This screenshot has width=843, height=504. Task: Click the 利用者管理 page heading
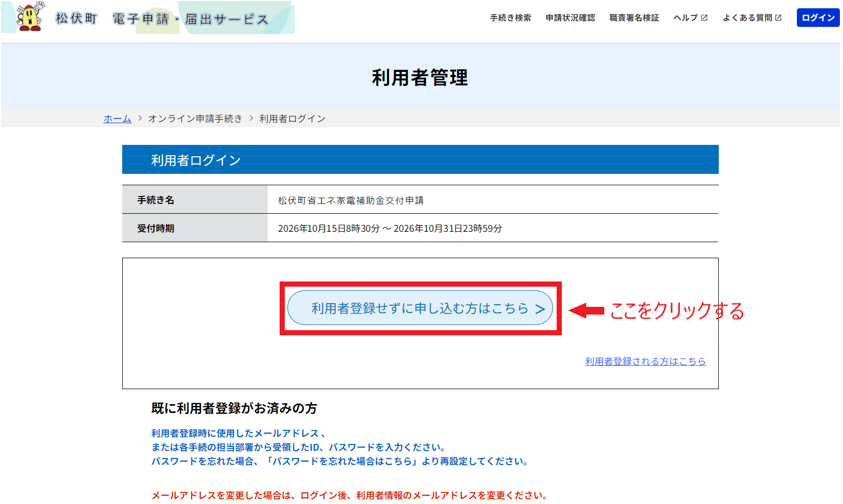click(420, 78)
